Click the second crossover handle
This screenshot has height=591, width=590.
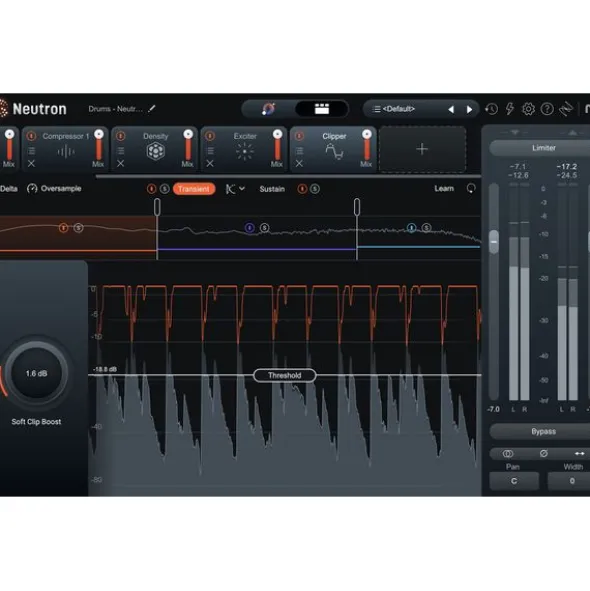click(x=357, y=207)
